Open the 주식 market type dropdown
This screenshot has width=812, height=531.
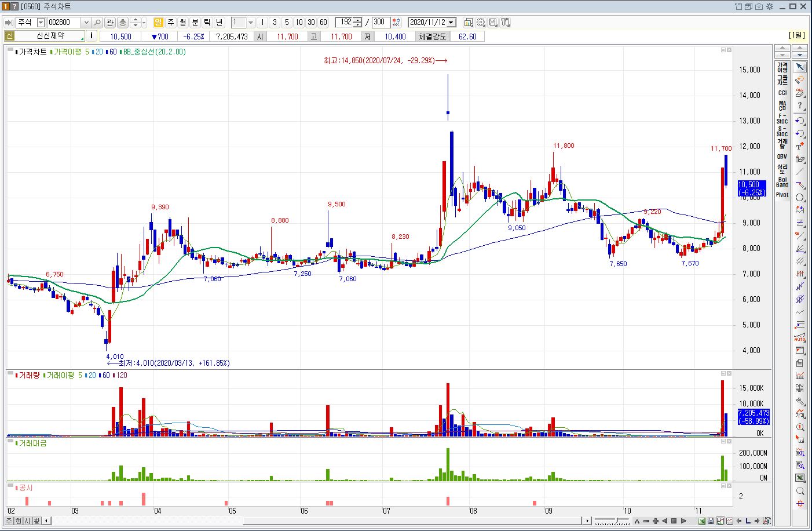click(41, 22)
